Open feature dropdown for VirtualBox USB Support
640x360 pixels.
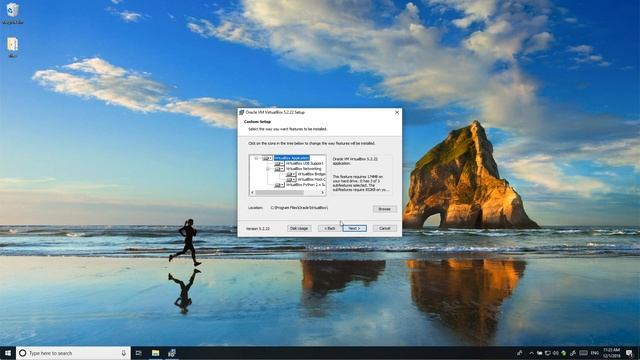coord(279,163)
